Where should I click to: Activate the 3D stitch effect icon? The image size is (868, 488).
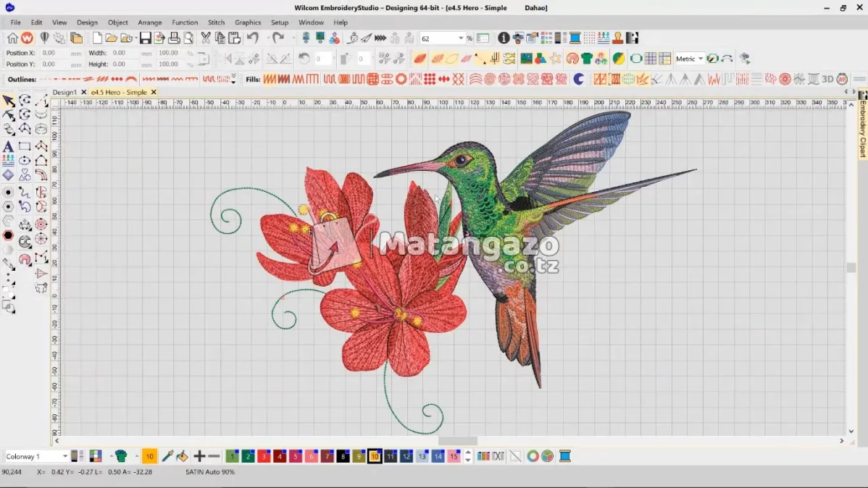827,79
